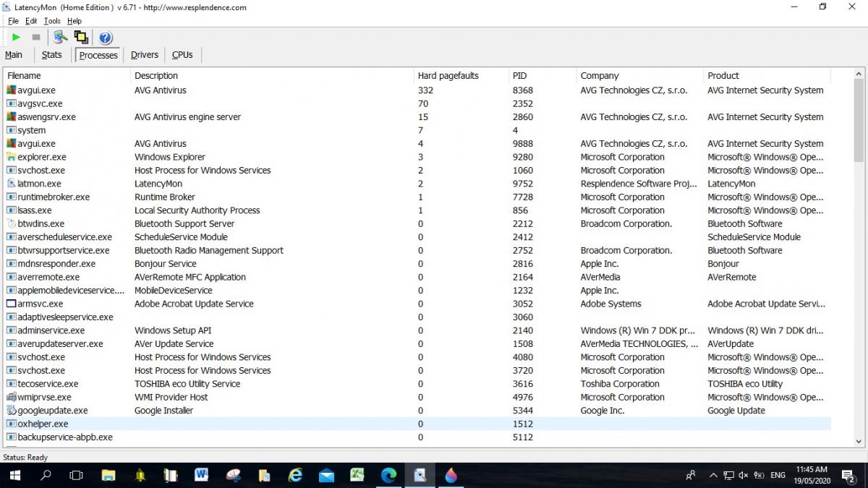Select the oxhelper.exe row

(418, 424)
